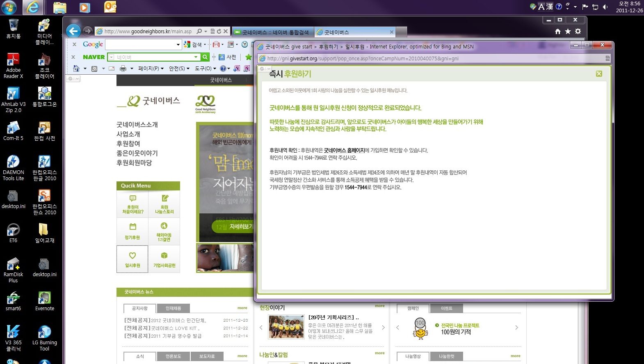
Task: Click the green Naver search magnifier button
Action: click(x=205, y=57)
